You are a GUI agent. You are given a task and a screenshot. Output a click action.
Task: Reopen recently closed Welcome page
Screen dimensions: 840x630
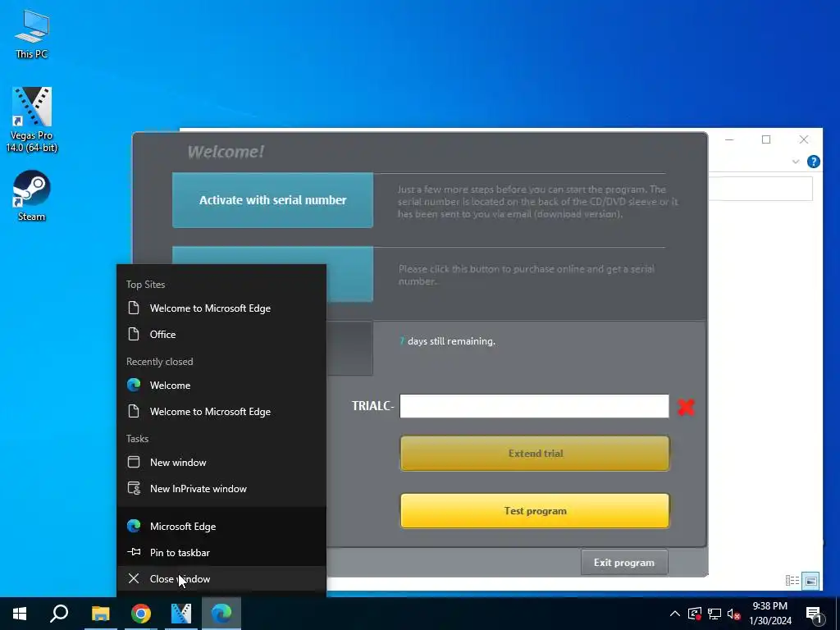221,386
